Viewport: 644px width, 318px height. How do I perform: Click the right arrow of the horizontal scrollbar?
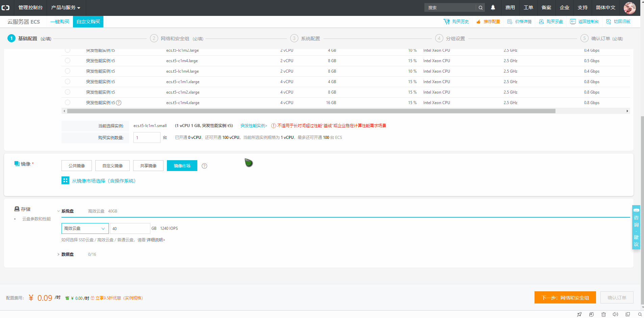pyautogui.click(x=627, y=111)
